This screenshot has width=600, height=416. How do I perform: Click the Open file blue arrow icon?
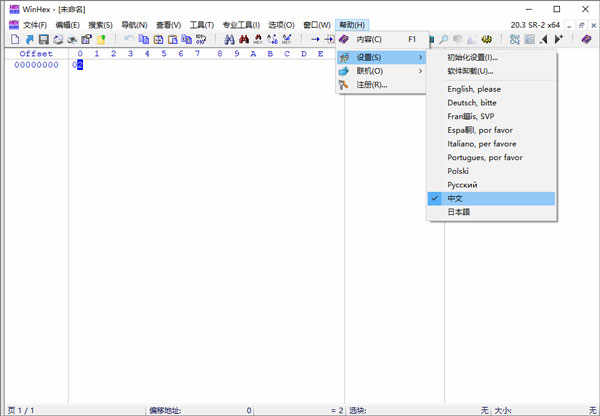click(x=29, y=39)
